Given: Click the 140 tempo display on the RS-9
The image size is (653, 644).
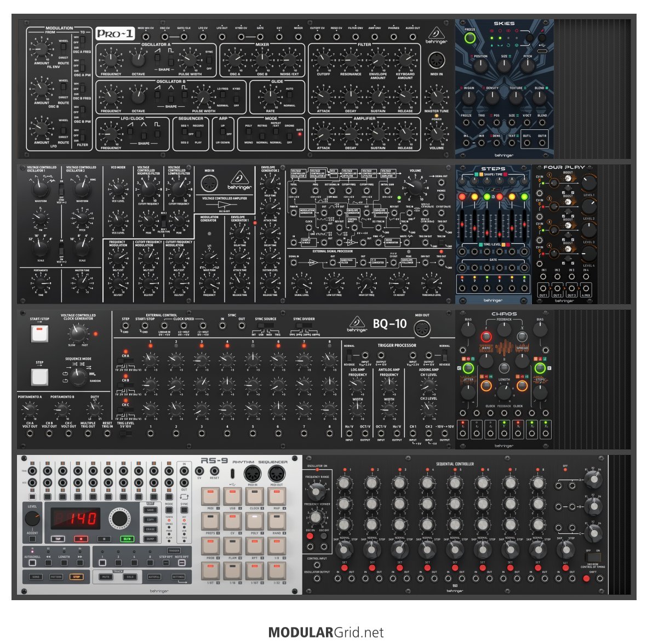Looking at the screenshot, I should [76, 518].
